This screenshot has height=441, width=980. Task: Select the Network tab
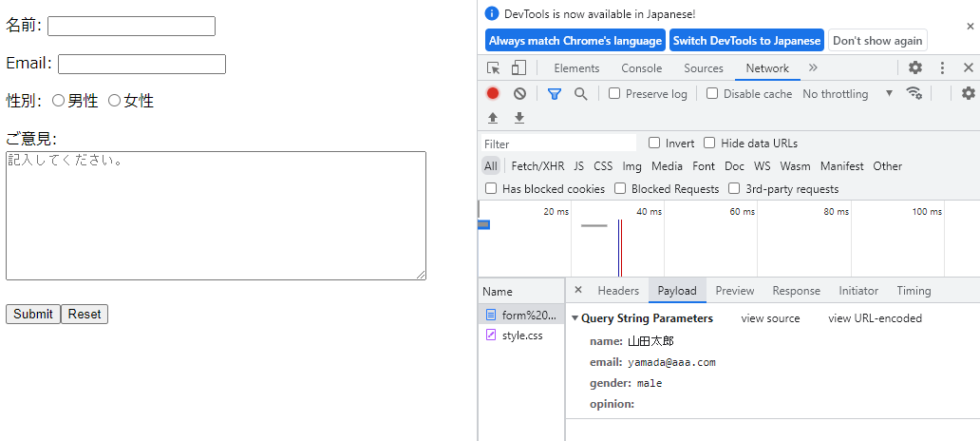767,68
